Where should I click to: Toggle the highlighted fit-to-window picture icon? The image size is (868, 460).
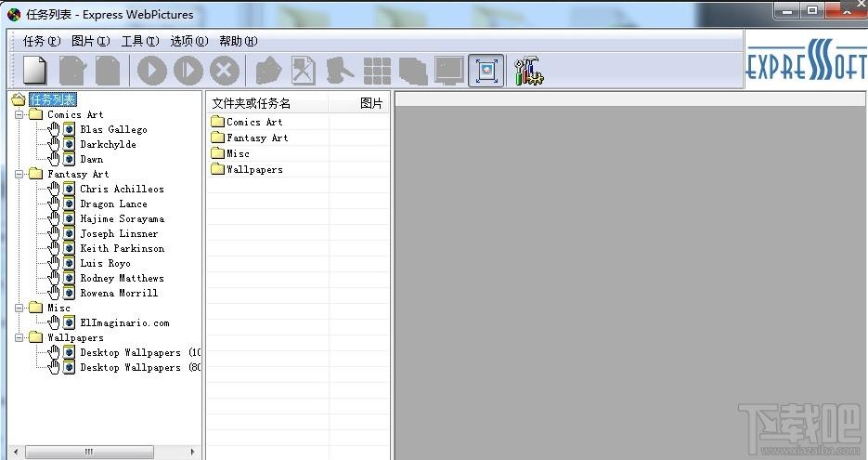486,71
